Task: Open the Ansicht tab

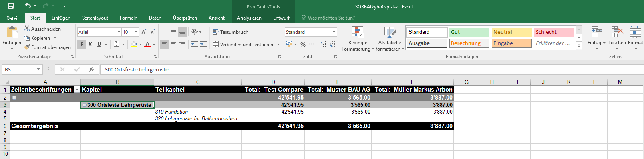Action: tap(217, 18)
